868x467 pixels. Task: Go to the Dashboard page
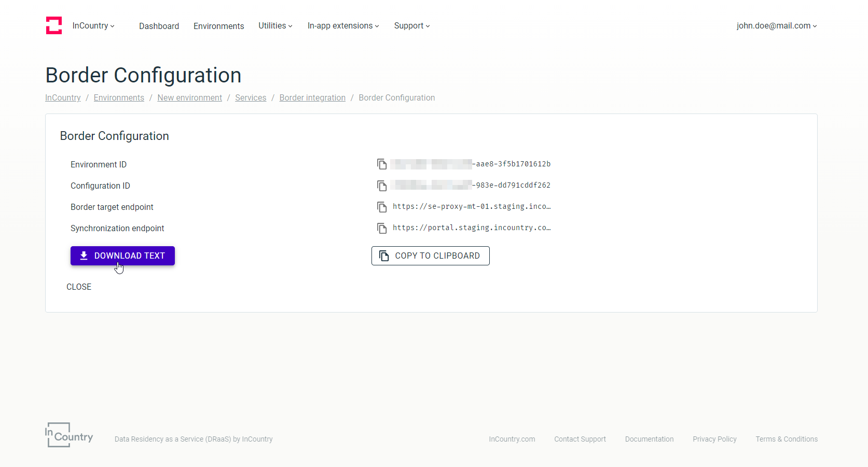pos(159,26)
